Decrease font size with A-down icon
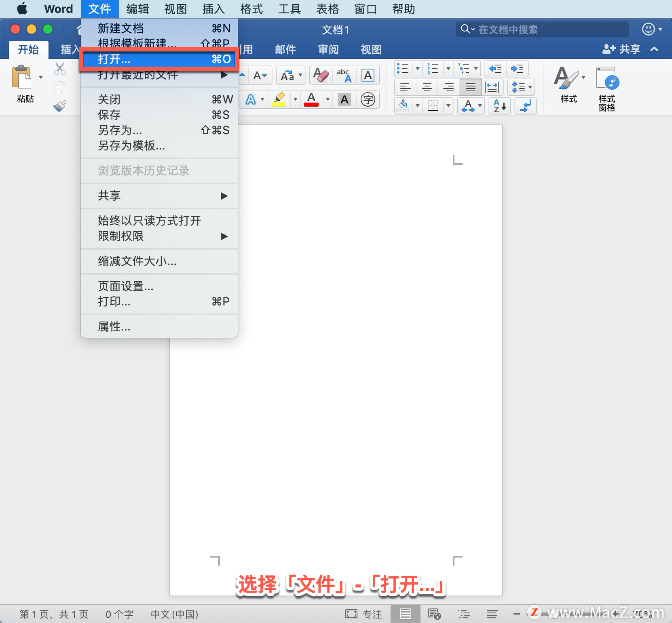672x623 pixels. coord(260,75)
